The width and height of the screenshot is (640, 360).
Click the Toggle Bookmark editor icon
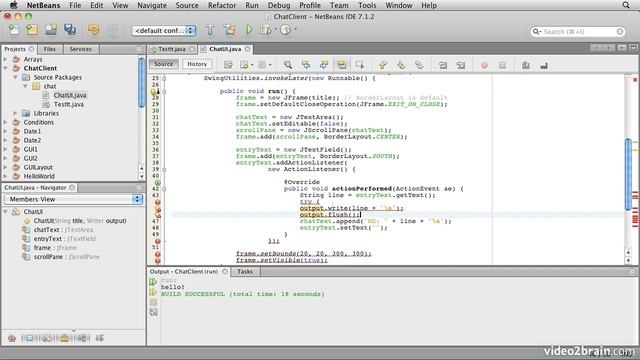pyautogui.click(x=419, y=64)
